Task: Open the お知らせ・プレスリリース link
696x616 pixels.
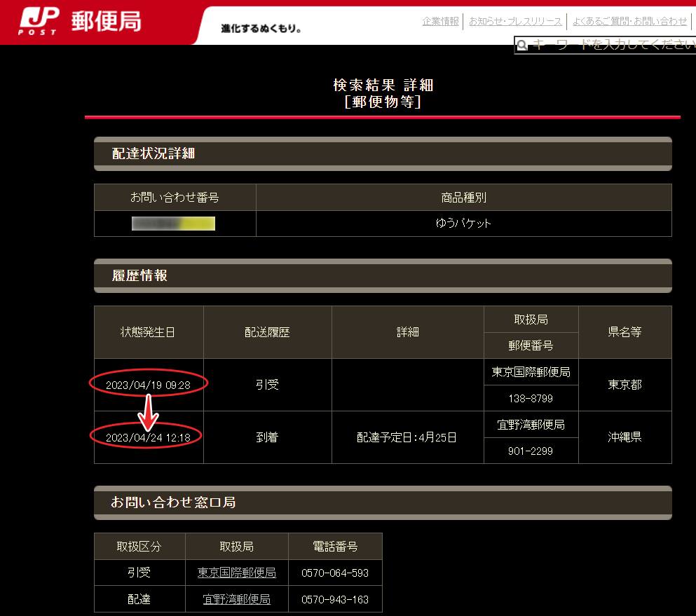Action: click(515, 22)
